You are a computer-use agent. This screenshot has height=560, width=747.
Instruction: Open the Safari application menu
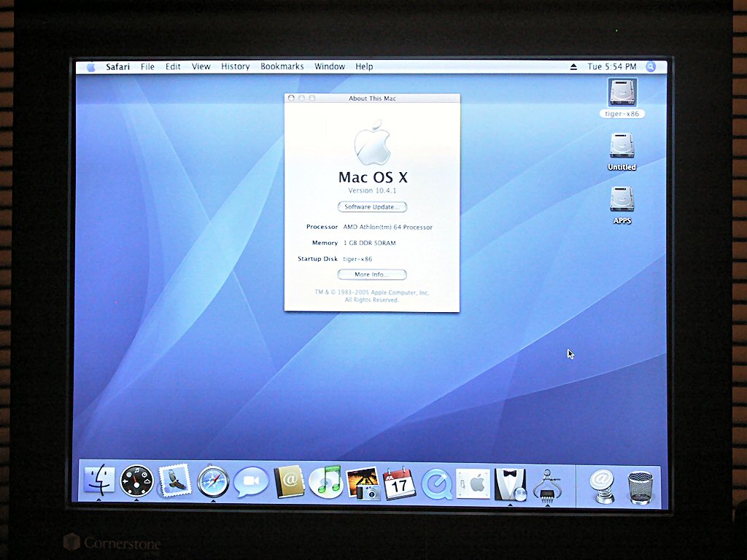[117, 66]
